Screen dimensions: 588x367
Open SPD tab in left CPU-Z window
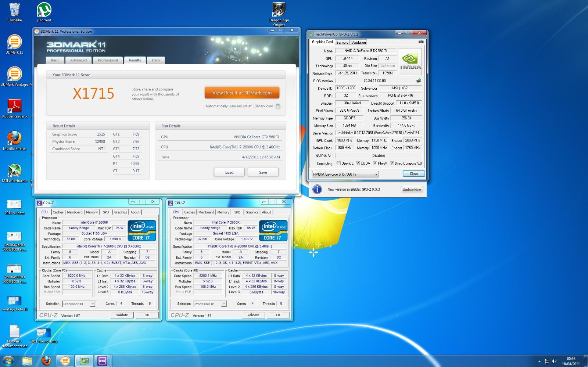[x=106, y=212]
